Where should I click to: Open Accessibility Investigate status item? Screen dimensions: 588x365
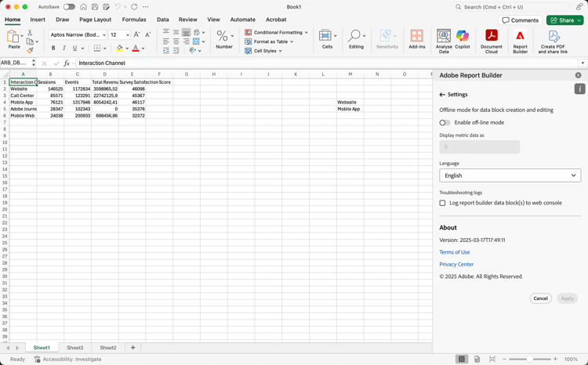pyautogui.click(x=68, y=359)
